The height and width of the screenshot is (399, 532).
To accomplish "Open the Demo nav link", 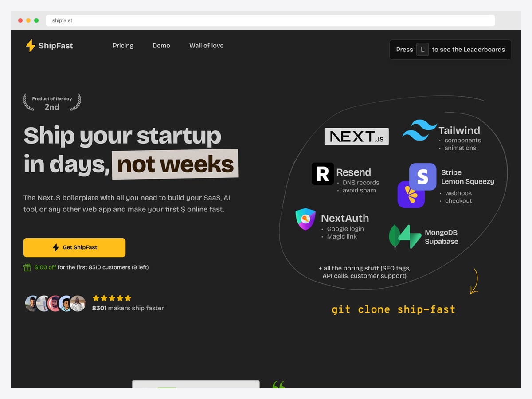I will click(161, 46).
